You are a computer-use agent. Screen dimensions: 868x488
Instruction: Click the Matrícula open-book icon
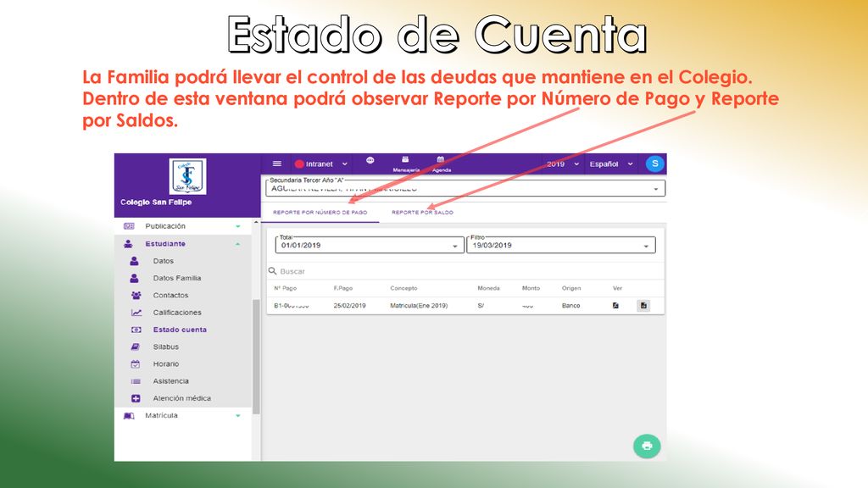point(129,415)
